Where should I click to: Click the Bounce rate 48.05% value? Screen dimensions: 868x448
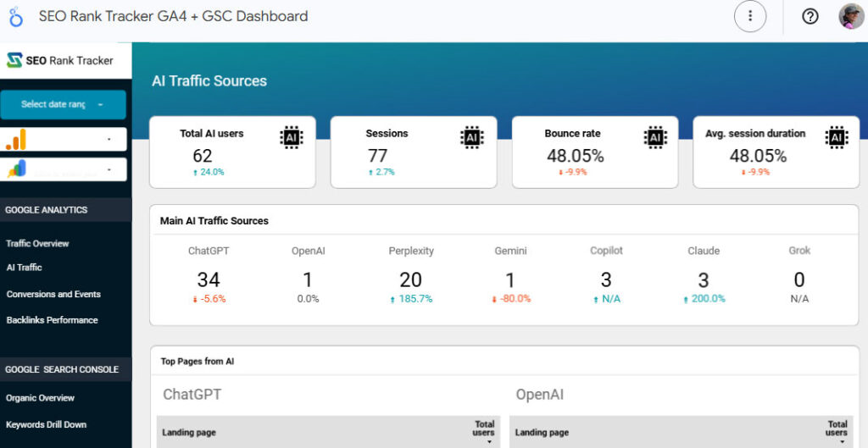pos(576,156)
